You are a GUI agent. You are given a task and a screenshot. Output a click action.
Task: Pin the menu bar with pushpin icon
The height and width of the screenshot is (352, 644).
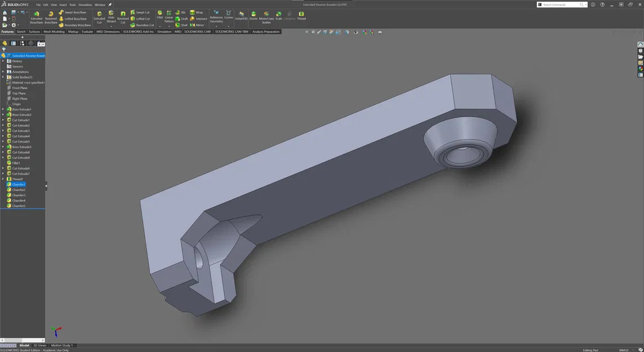click(x=110, y=5)
